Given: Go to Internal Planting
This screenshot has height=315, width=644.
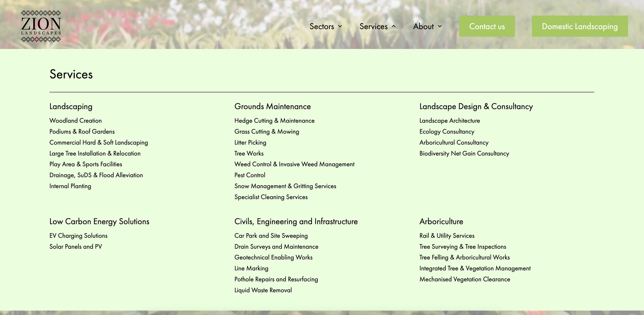Looking at the screenshot, I should (70, 186).
